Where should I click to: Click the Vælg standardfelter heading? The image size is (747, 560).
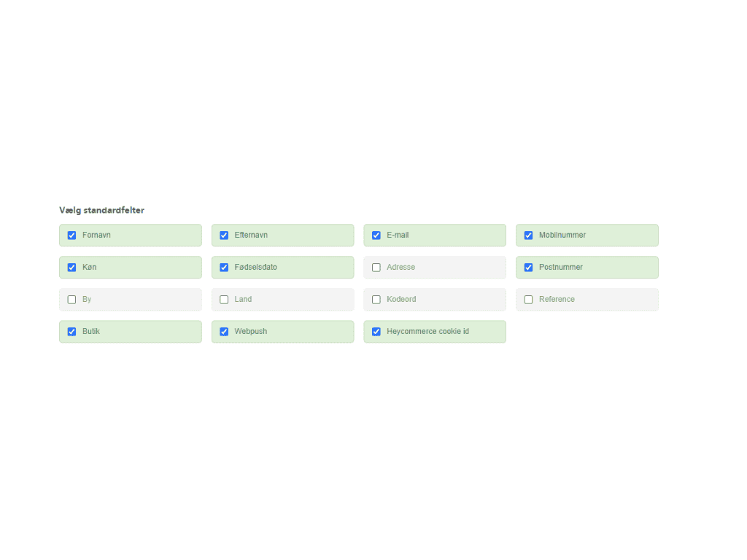tap(102, 211)
